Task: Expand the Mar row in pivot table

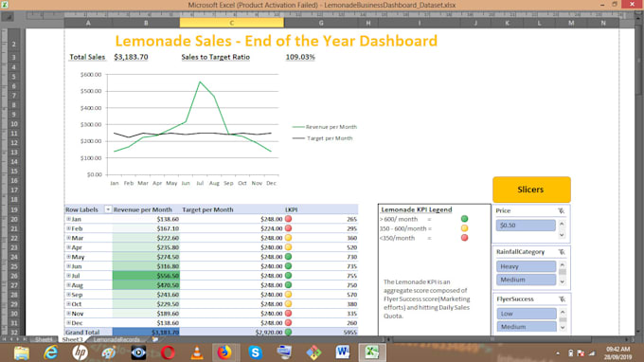Action: (68, 238)
